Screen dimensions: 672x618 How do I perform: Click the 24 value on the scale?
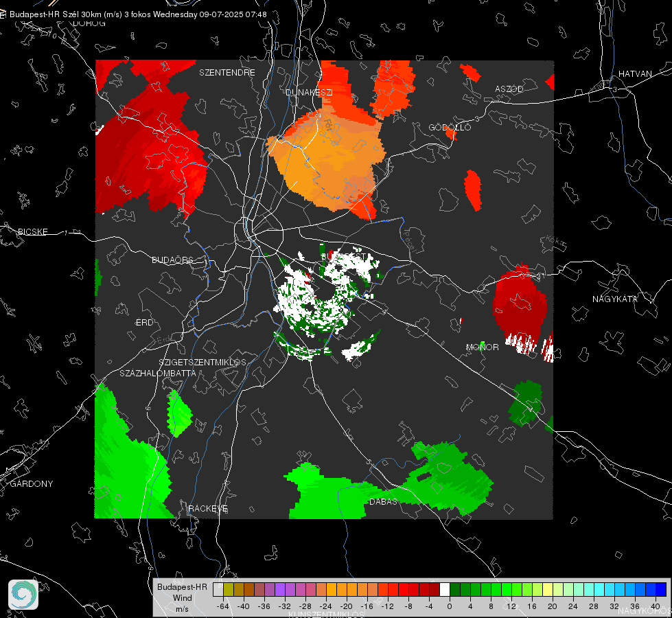tap(572, 606)
